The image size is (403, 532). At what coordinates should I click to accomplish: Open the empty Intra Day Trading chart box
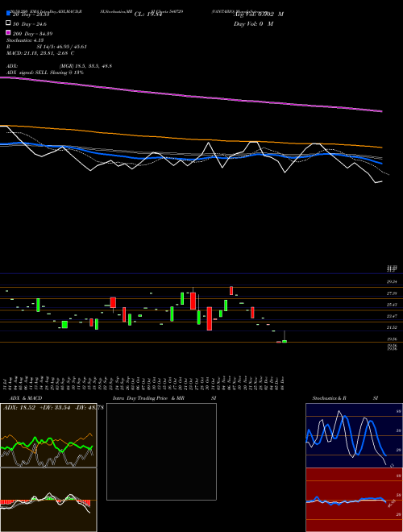point(161,451)
